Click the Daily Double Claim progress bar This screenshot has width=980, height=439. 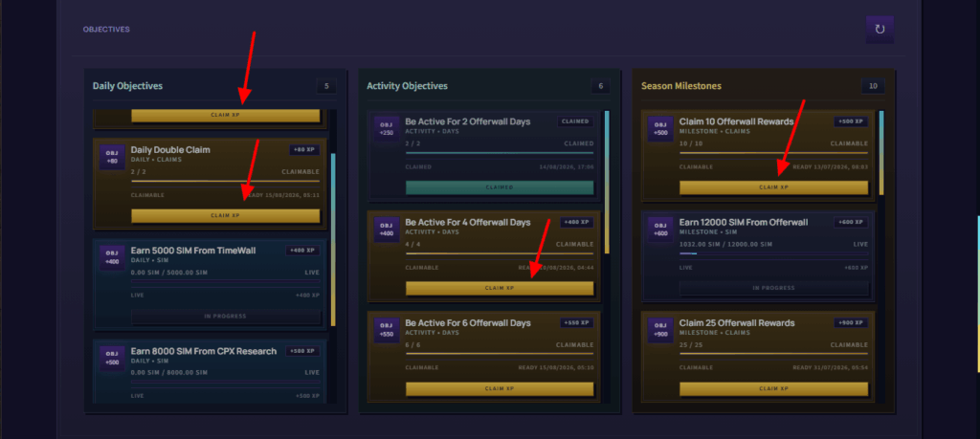tap(226, 181)
